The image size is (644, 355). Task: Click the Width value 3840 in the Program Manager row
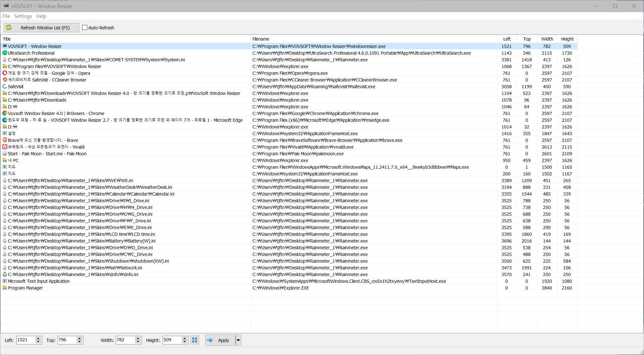pos(547,288)
